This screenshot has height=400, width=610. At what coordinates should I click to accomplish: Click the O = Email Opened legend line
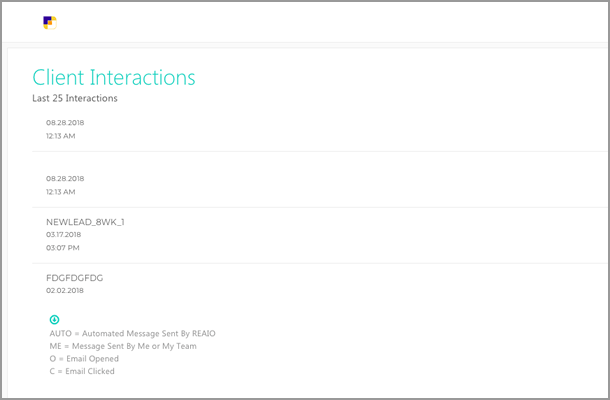[x=84, y=358]
